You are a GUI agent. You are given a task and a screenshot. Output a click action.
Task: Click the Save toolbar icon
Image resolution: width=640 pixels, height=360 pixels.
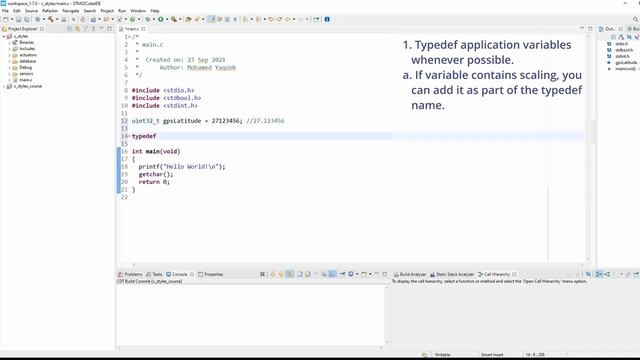tap(18, 19)
